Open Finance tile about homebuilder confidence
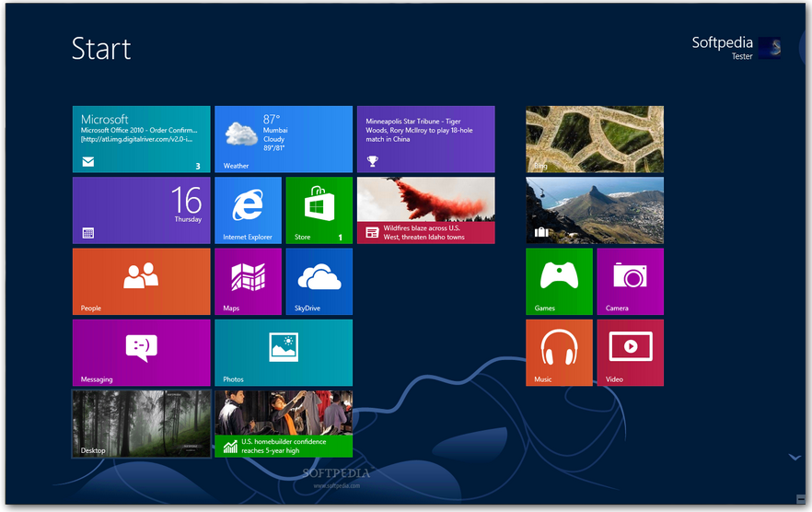 [284, 424]
